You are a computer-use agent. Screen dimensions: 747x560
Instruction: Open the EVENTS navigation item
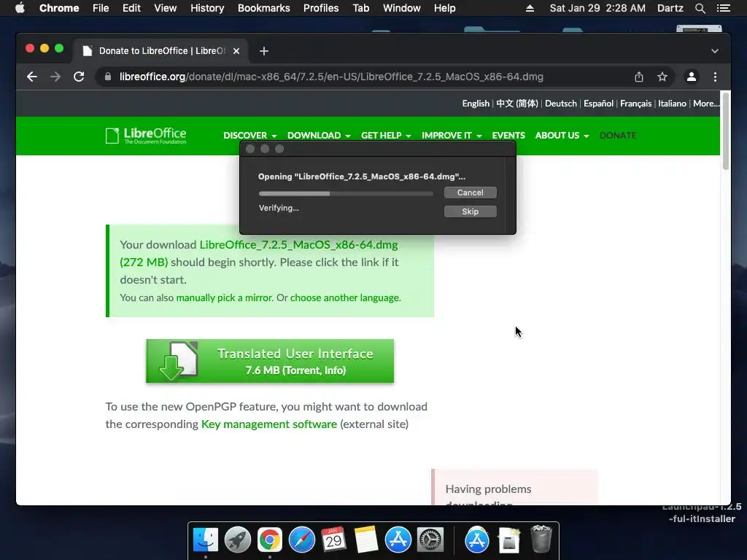(x=508, y=135)
